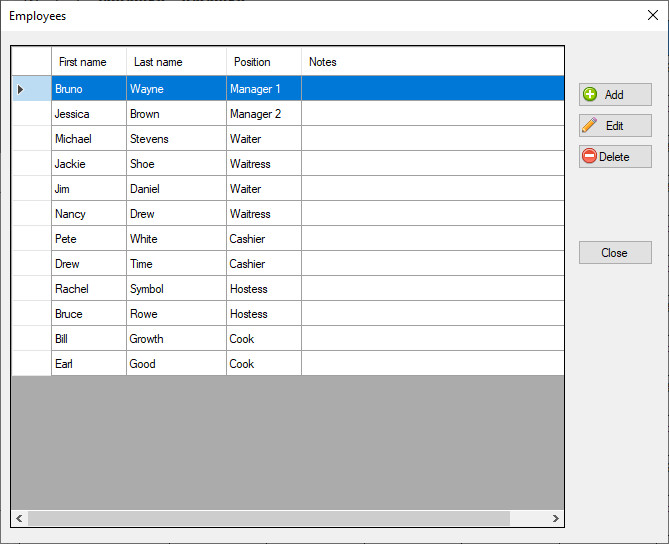The image size is (669, 544).
Task: Select Cashier cell in the Time row
Action: click(x=264, y=264)
